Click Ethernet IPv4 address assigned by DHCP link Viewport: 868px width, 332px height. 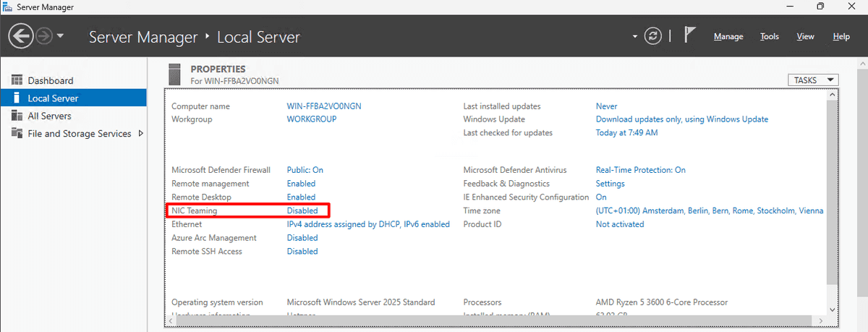[x=368, y=224]
